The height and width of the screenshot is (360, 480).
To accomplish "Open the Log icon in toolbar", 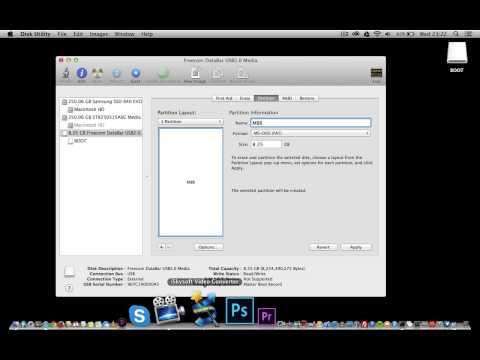I will 376,73.
